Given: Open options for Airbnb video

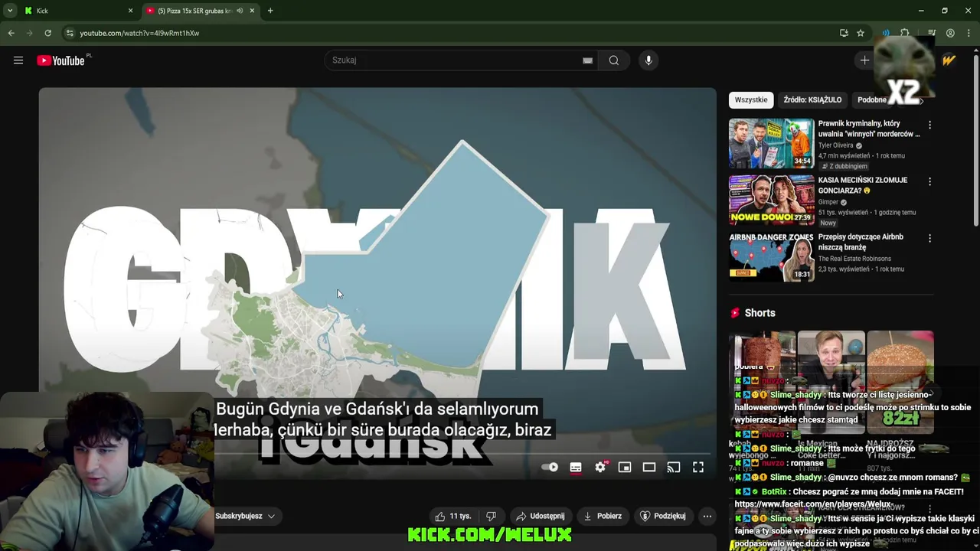Looking at the screenshot, I should (929, 238).
